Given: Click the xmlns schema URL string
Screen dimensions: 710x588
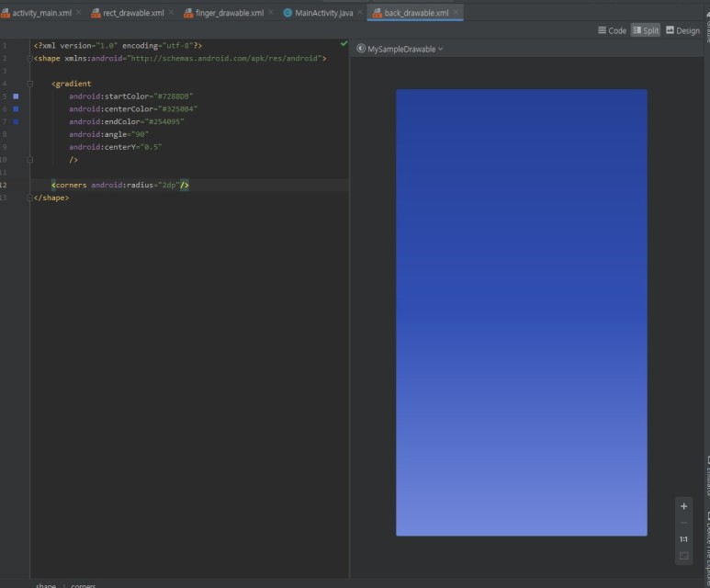Looking at the screenshot, I should click(225, 59).
